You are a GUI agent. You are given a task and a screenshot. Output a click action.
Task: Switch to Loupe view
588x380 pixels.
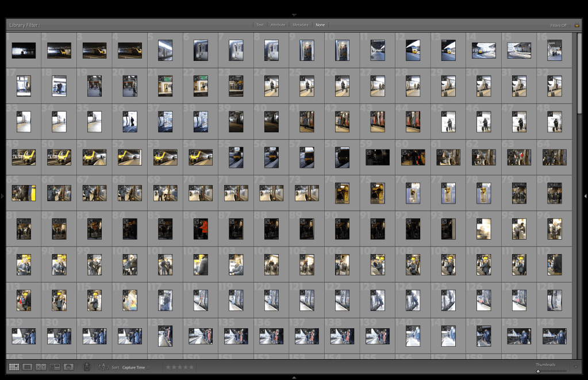pos(27,367)
